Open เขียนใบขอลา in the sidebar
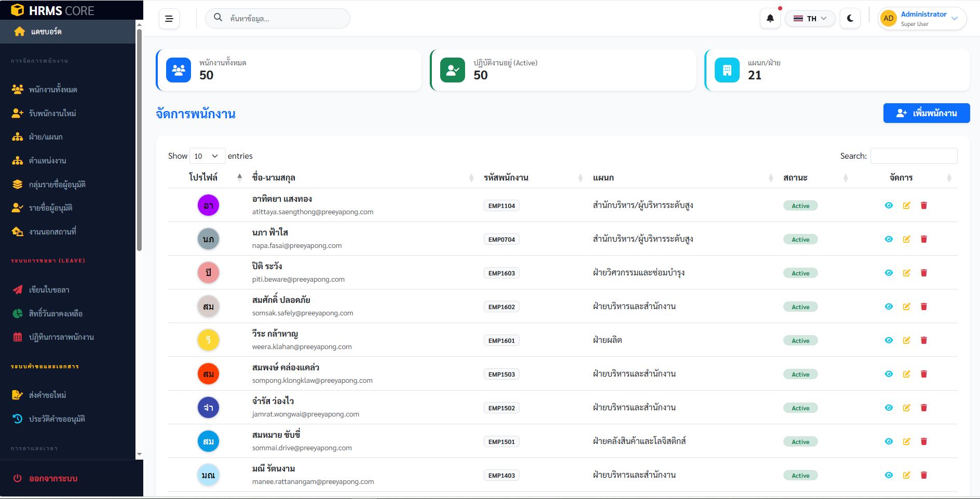 click(x=49, y=290)
